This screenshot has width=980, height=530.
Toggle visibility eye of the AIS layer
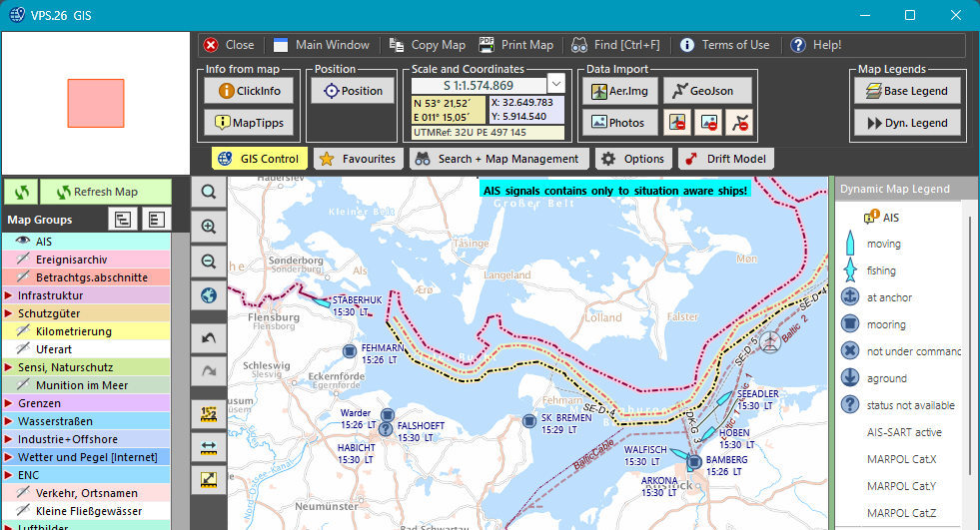pyautogui.click(x=22, y=242)
